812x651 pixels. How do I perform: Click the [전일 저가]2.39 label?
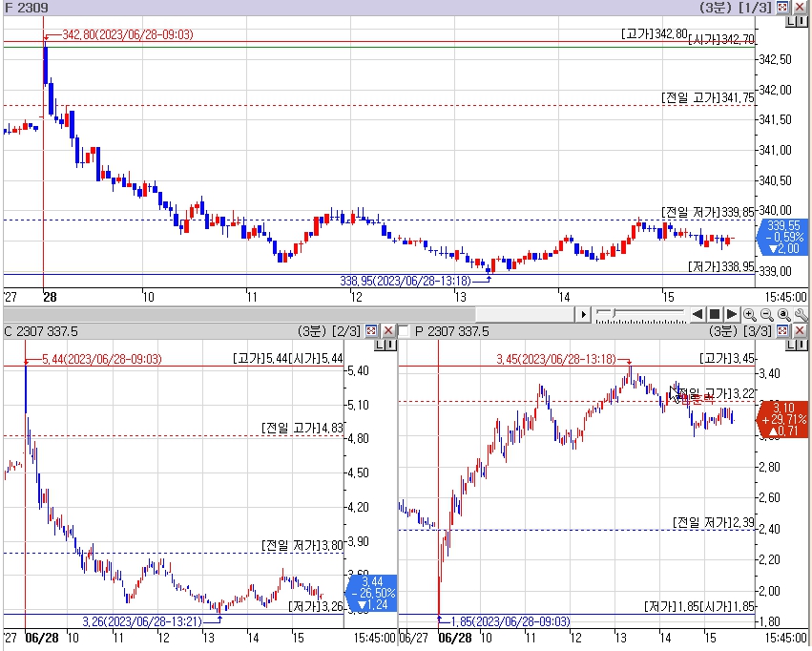click(714, 522)
